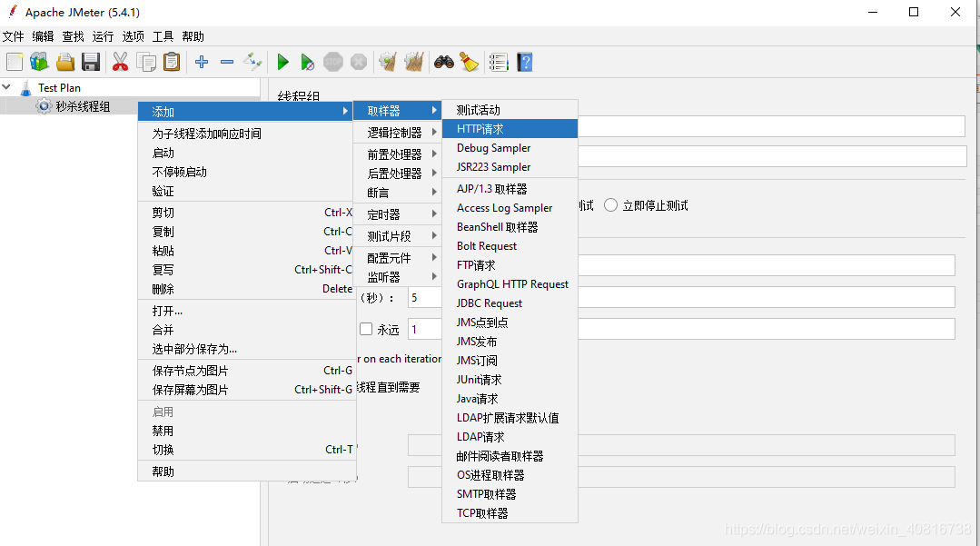Select 剪切 Ctrl-X context entry

coord(246,213)
